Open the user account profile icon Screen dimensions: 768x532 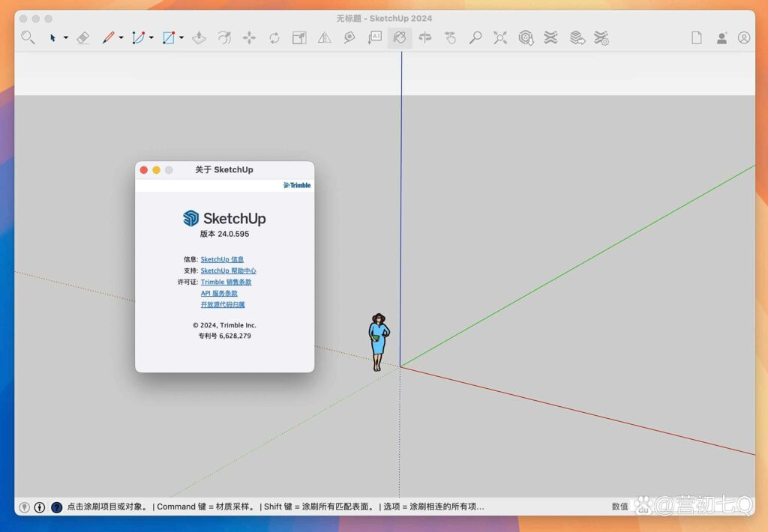(x=744, y=37)
